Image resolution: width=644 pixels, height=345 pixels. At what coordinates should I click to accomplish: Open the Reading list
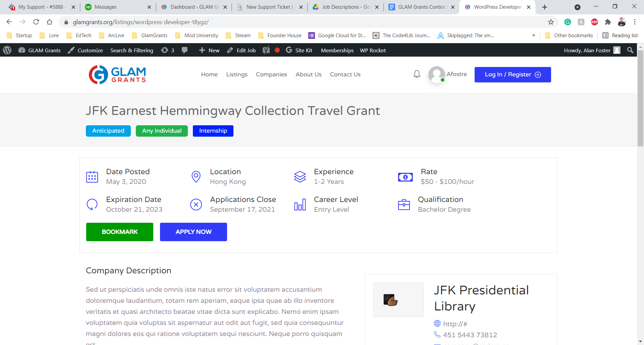tap(620, 36)
